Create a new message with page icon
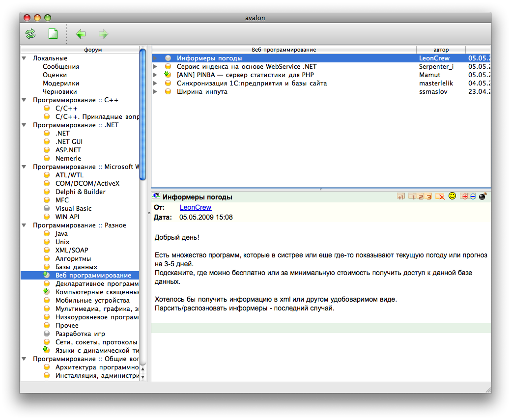 tap(53, 34)
